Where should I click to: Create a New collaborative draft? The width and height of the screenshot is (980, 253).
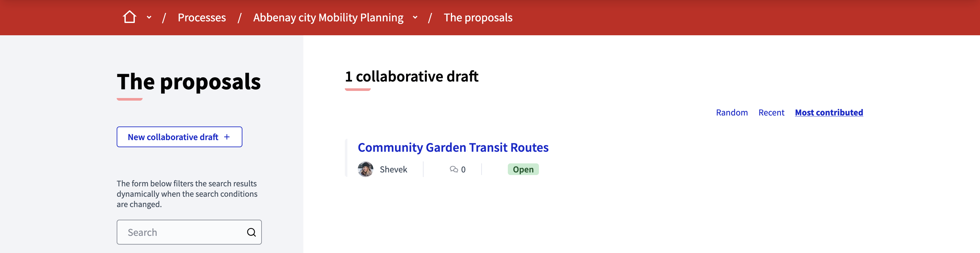179,137
